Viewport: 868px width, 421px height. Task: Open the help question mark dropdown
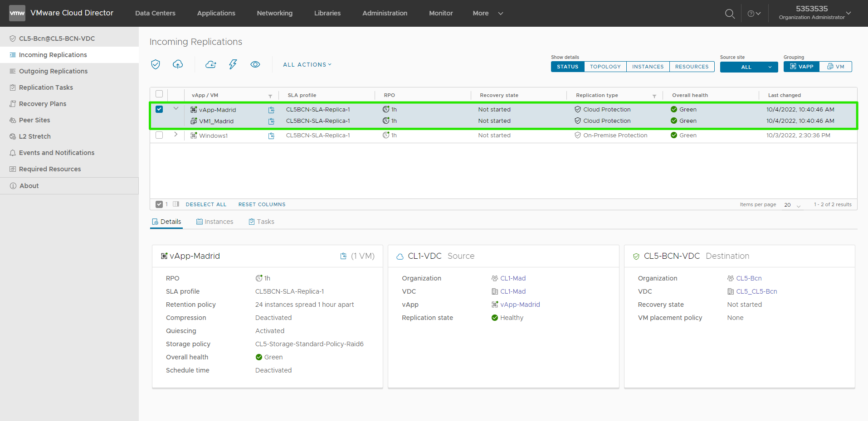point(754,14)
